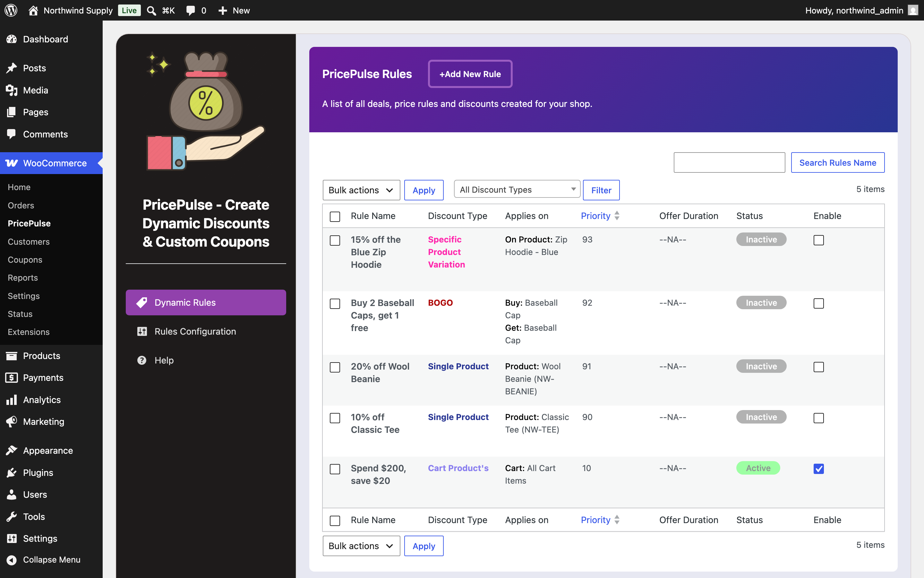This screenshot has width=924, height=578.
Task: Select the 15% off Blue Zip Hoodie row
Action: 335,241
